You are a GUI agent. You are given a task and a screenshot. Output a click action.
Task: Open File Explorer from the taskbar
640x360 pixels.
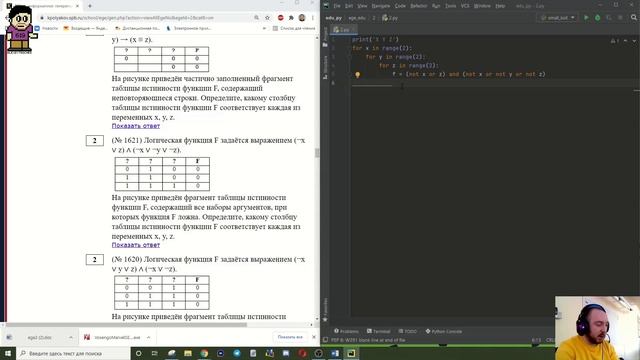coord(188,353)
